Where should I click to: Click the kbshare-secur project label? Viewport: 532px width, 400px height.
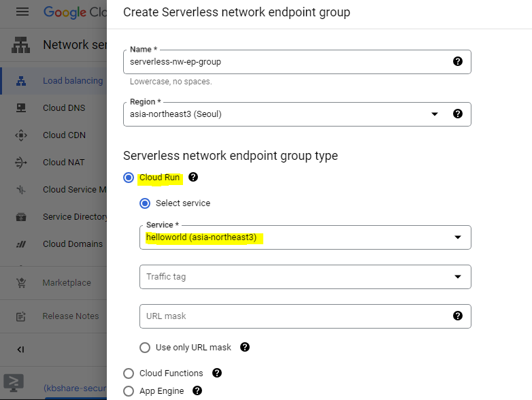(75, 388)
